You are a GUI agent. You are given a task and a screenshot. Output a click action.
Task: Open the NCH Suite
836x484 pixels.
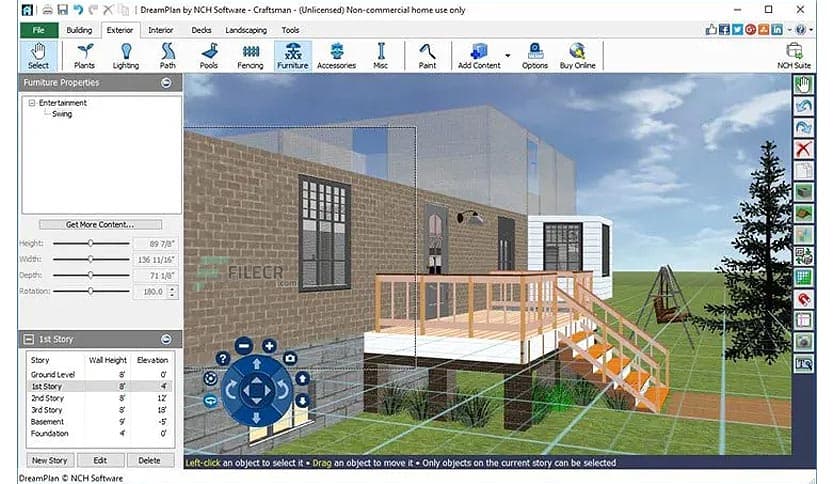(794, 56)
